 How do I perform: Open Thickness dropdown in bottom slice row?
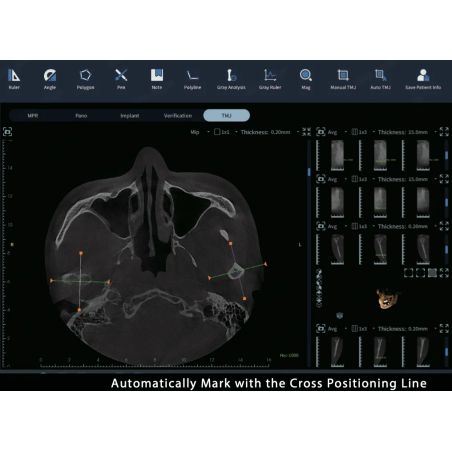pyautogui.click(x=407, y=329)
